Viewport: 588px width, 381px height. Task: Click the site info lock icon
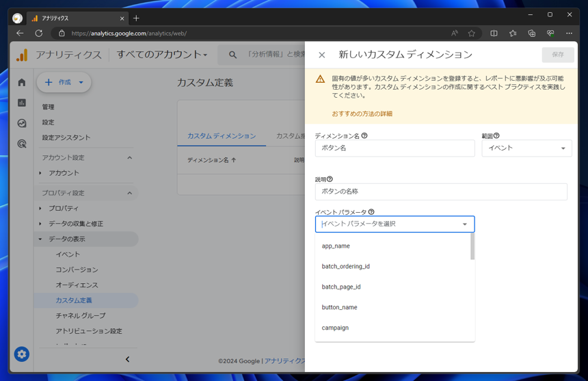coord(62,34)
